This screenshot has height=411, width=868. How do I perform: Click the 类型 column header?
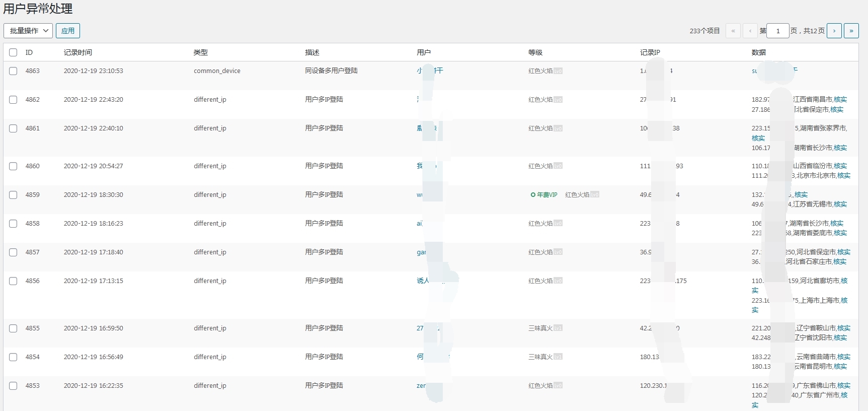(x=200, y=52)
